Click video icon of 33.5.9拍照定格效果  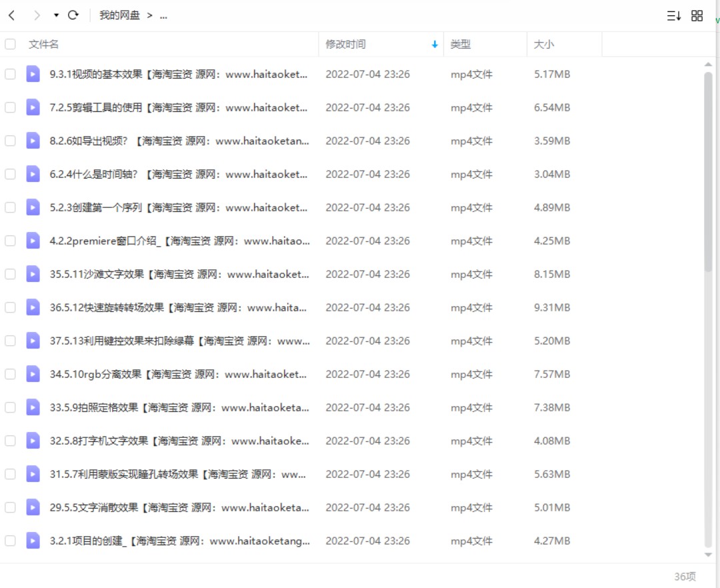pyautogui.click(x=33, y=407)
